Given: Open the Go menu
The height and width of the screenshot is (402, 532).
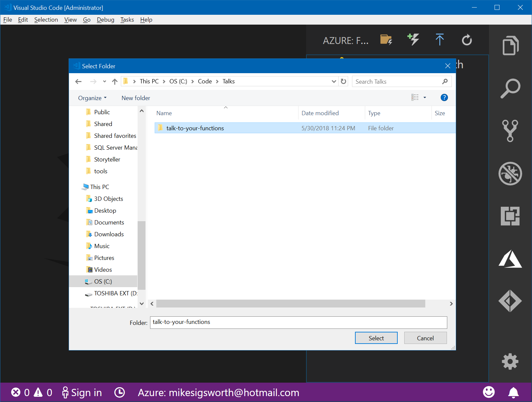Looking at the screenshot, I should [x=87, y=20].
